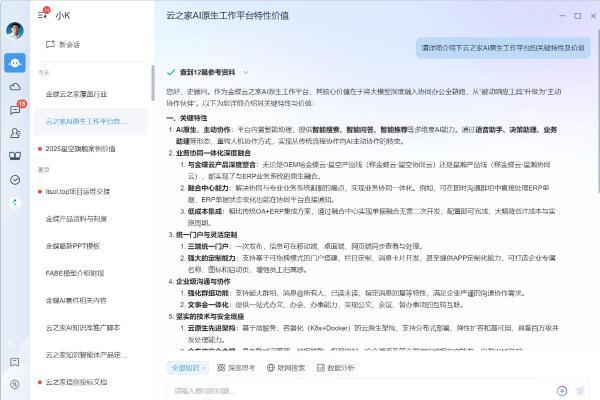Image resolution: width=600 pixels, height=400 pixels.
Task: Click the heading 坚实的技术与安全底座
Action: tap(210, 316)
